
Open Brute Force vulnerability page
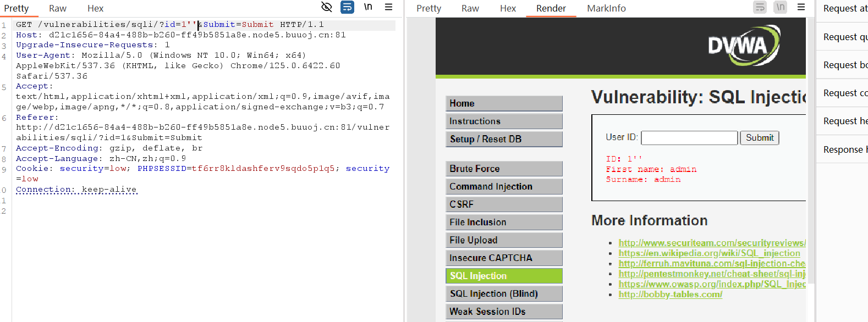click(504, 169)
